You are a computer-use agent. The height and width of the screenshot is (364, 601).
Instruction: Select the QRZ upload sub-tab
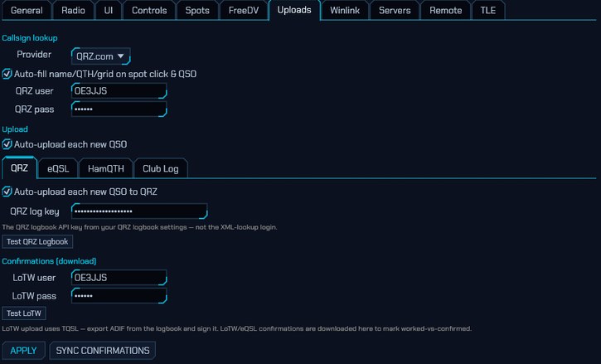pos(20,168)
